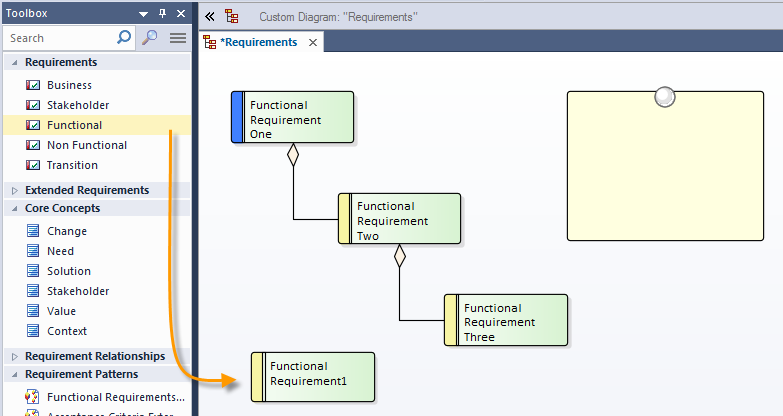Toggle pin on the Toolbox panel
The width and height of the screenshot is (783, 416).
(163, 14)
